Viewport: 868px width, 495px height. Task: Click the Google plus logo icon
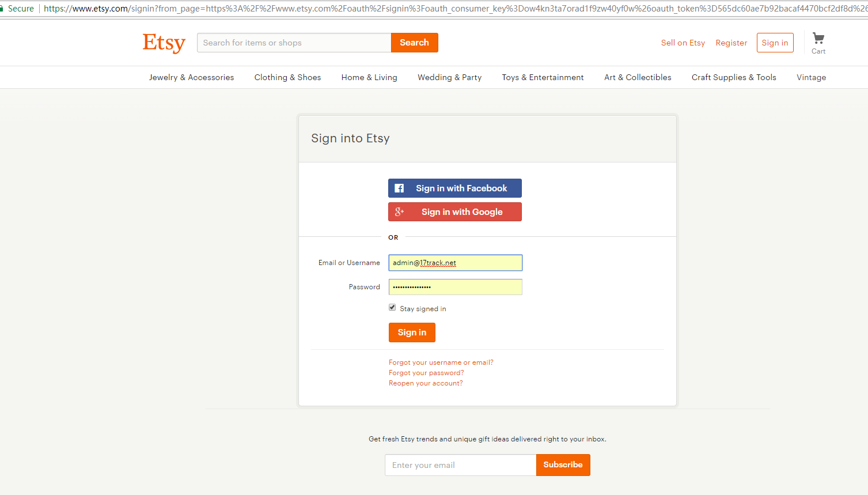coord(399,212)
